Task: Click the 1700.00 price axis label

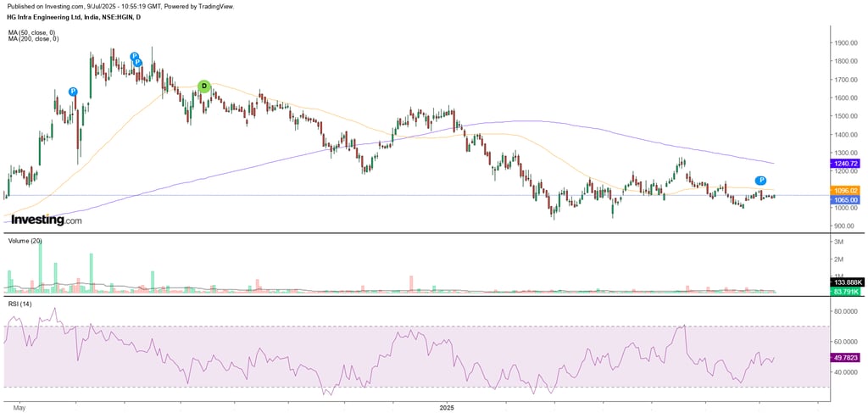Action: (x=847, y=80)
